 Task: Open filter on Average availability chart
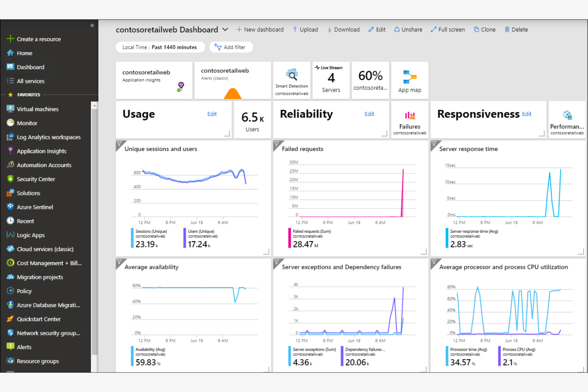pos(119,262)
